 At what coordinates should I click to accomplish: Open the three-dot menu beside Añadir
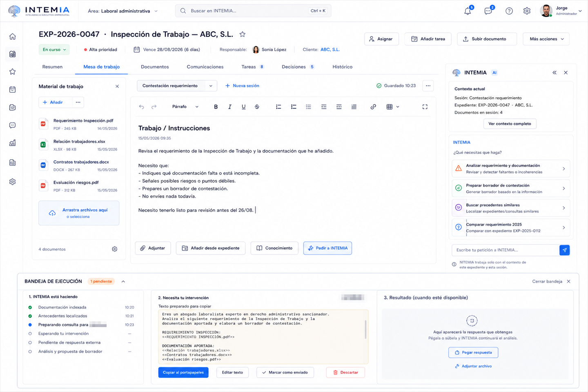pyautogui.click(x=78, y=102)
